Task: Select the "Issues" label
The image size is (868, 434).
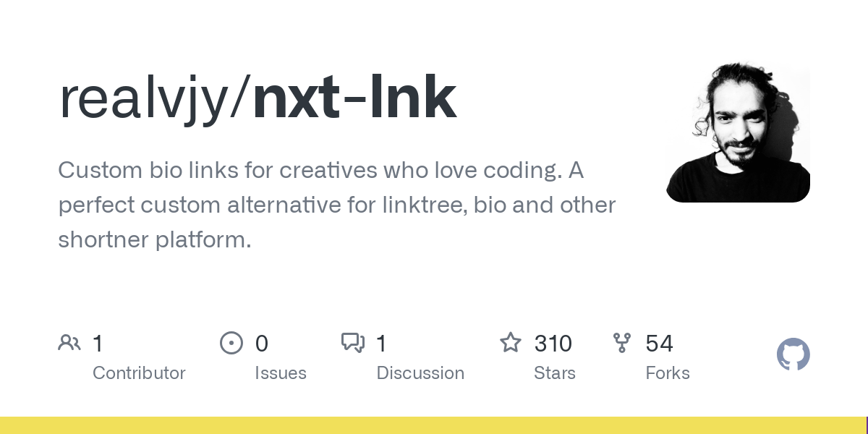Action: coord(281,373)
